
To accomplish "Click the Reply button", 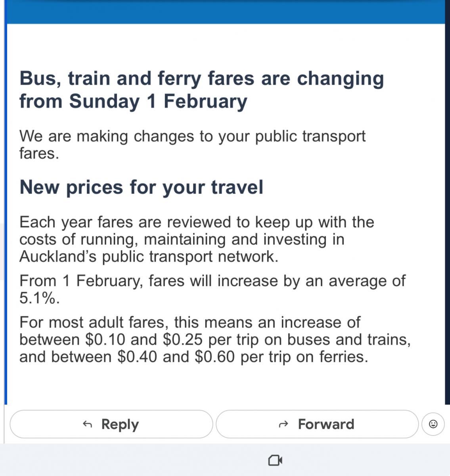I will pyautogui.click(x=111, y=424).
